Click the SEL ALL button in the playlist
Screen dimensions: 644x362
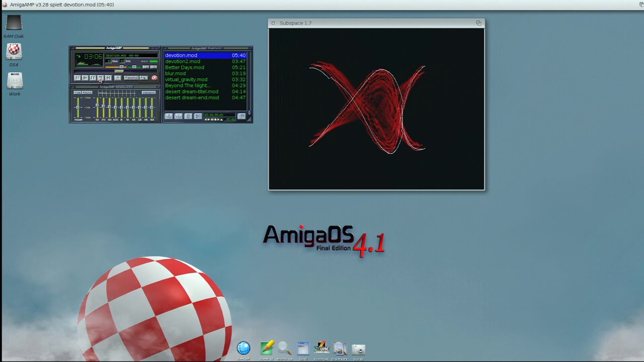(x=188, y=116)
